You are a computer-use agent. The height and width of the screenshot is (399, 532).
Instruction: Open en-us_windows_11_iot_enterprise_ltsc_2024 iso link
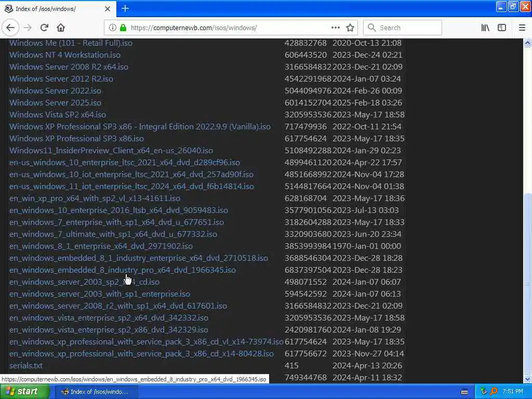pyautogui.click(x=131, y=187)
